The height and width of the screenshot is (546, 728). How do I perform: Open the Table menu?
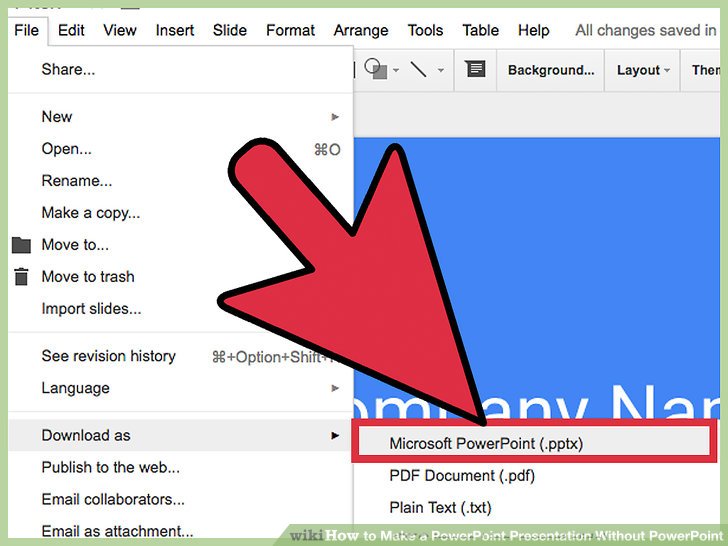pos(481,31)
